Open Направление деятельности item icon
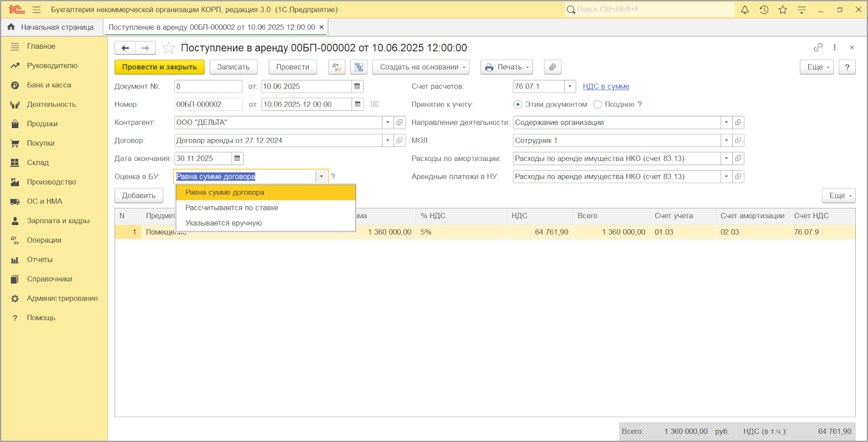Screen dimensions: 868x442 pos(738,123)
